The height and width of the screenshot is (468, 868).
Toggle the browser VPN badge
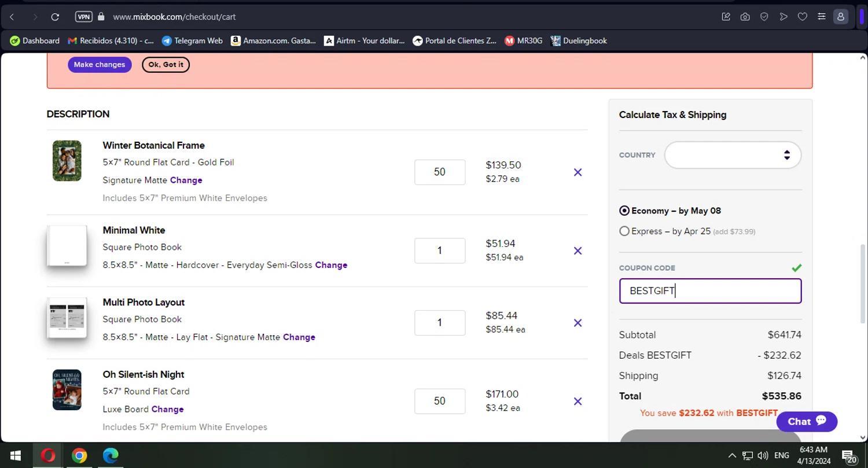point(83,17)
